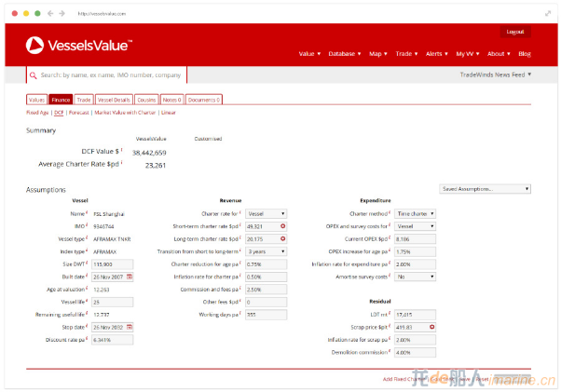The height and width of the screenshot is (392, 561).
Task: Click Inflation rate for scrap pa field
Action: (x=415, y=340)
